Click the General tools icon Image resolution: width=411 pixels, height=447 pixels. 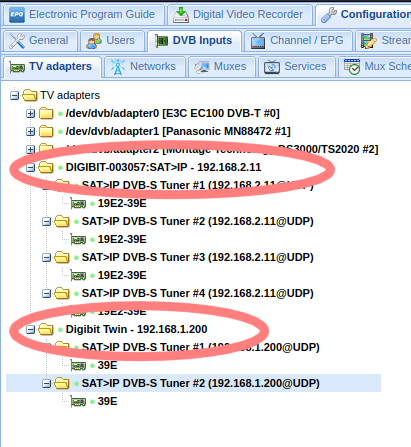point(17,41)
